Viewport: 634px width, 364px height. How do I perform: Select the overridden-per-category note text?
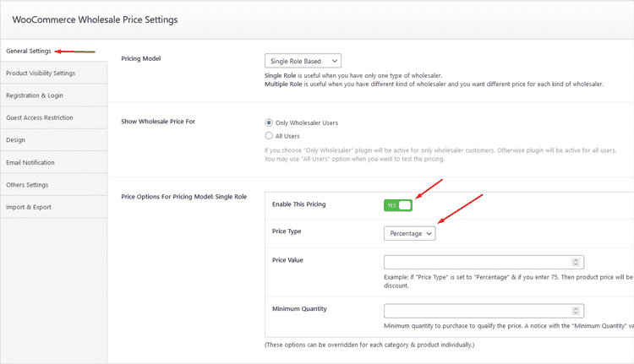pos(369,345)
